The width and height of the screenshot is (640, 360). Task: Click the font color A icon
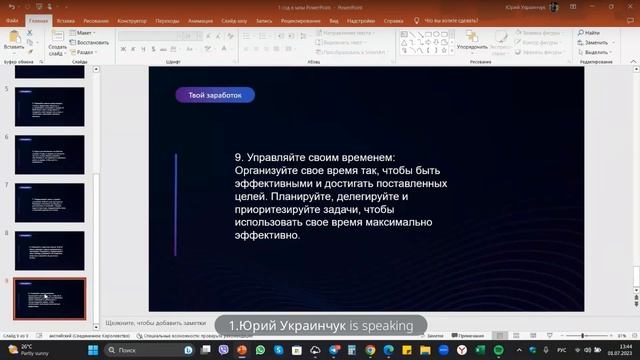[x=224, y=49]
